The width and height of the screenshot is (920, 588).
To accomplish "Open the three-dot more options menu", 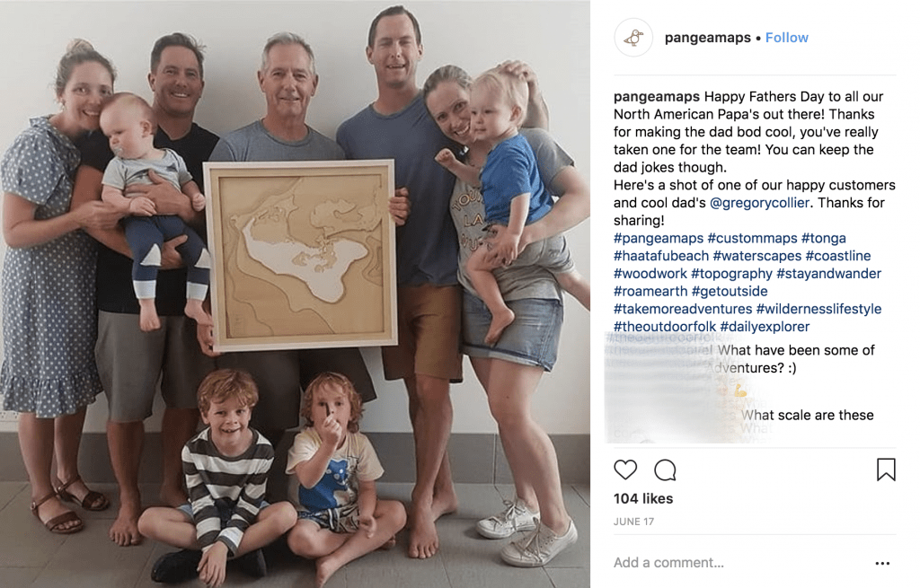I will pyautogui.click(x=882, y=563).
